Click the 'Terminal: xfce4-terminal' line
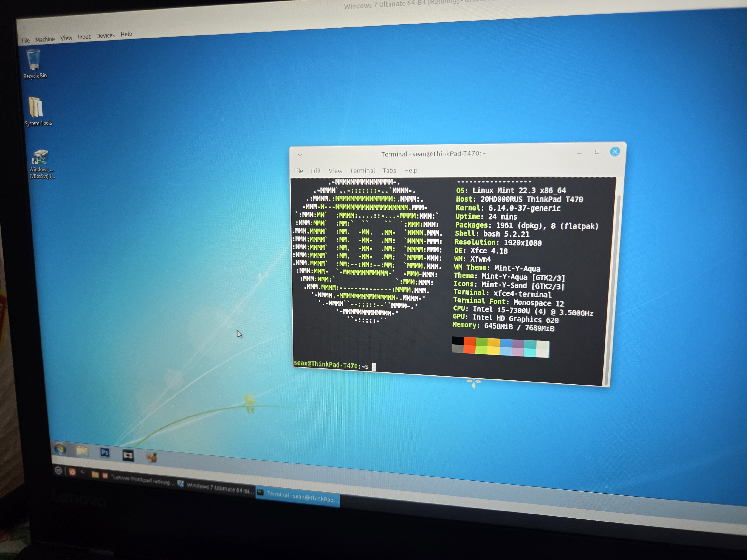The height and width of the screenshot is (560, 747). pyautogui.click(x=502, y=294)
